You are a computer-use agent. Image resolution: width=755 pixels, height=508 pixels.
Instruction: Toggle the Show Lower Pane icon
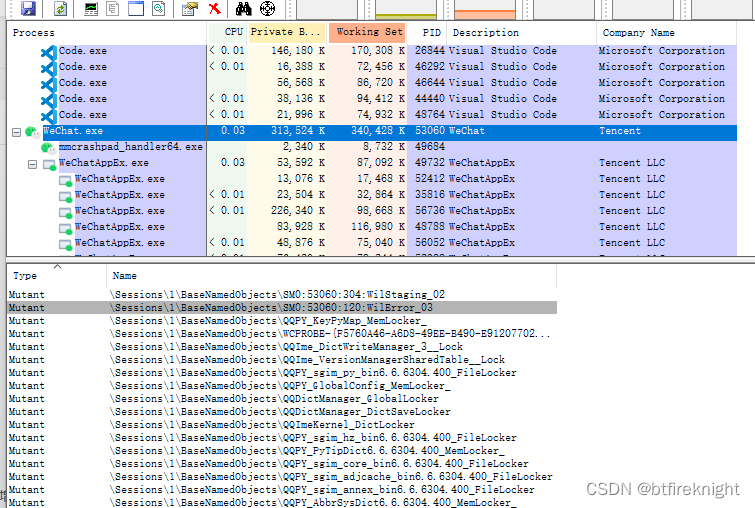coord(136,8)
